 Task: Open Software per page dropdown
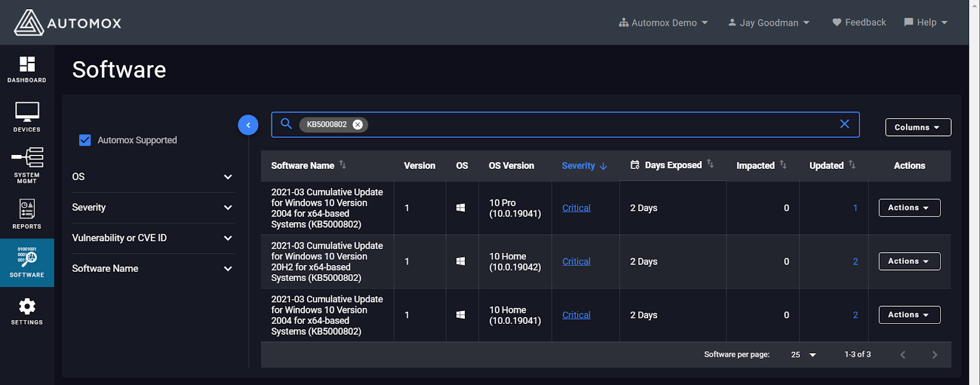click(804, 354)
